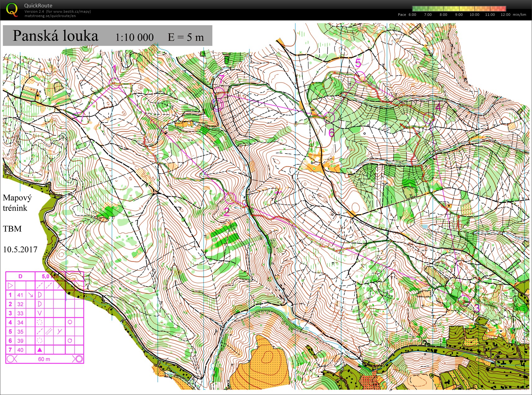Click the 60 m finish distance cell

click(x=44, y=359)
